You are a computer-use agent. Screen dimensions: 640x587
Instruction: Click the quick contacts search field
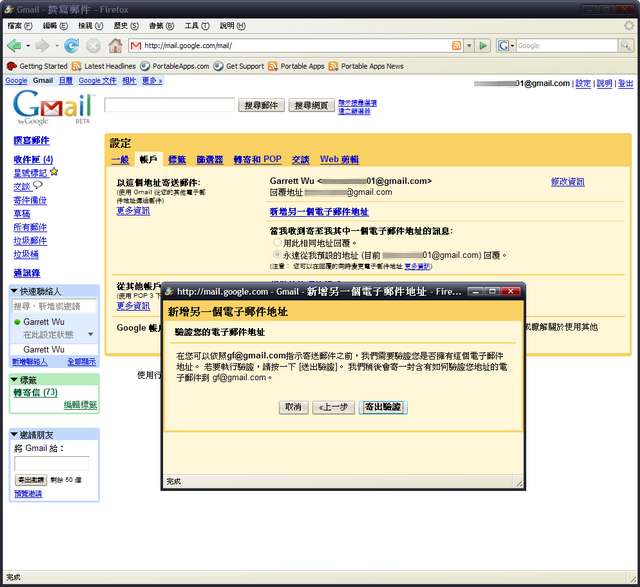tap(54, 306)
